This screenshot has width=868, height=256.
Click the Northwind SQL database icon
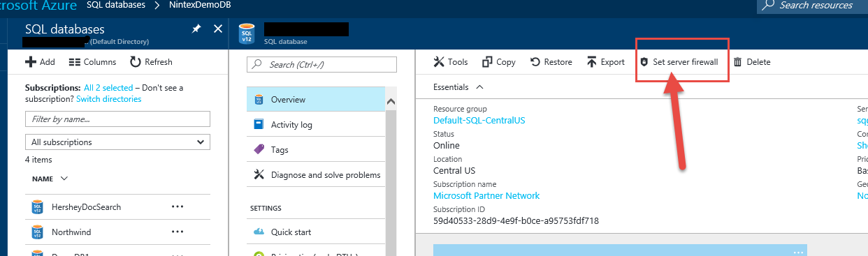coord(38,232)
